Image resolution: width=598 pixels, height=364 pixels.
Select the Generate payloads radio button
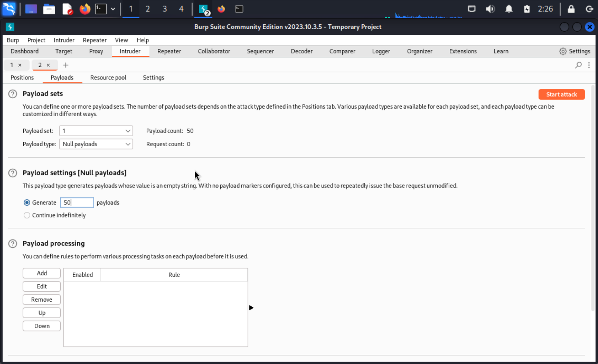27,203
